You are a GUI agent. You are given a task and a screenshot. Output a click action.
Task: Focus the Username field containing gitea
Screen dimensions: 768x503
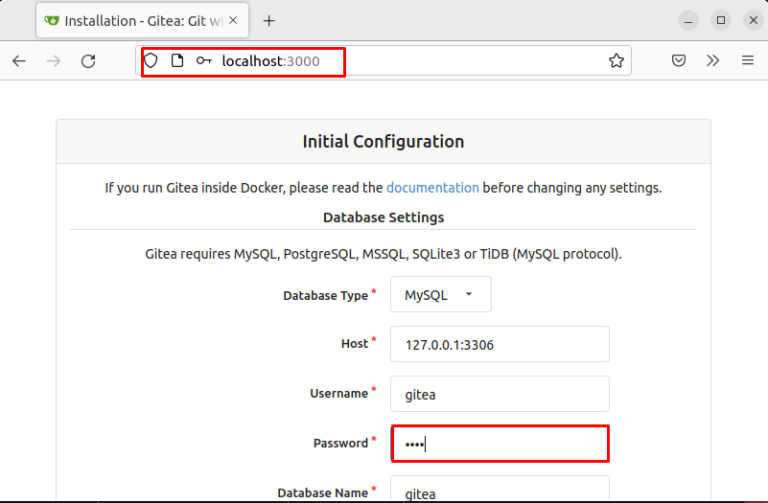(500, 394)
